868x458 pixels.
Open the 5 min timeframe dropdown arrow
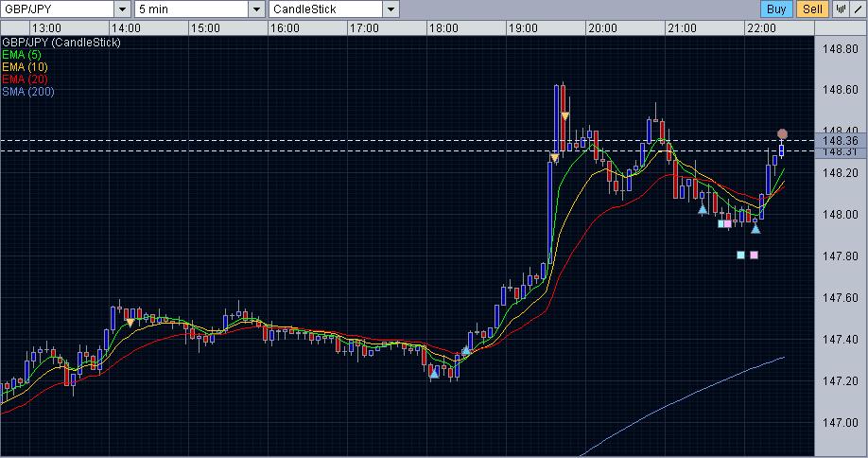point(256,9)
